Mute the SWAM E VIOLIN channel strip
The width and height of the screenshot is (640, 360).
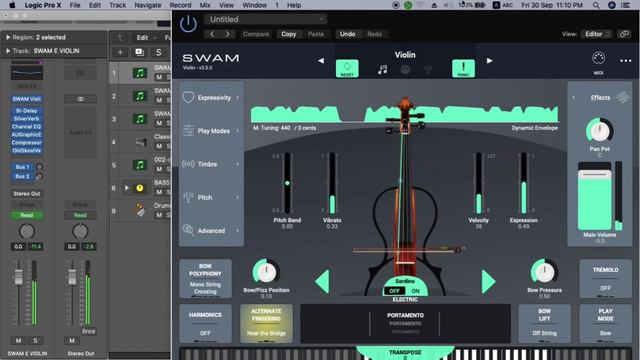(x=18, y=340)
